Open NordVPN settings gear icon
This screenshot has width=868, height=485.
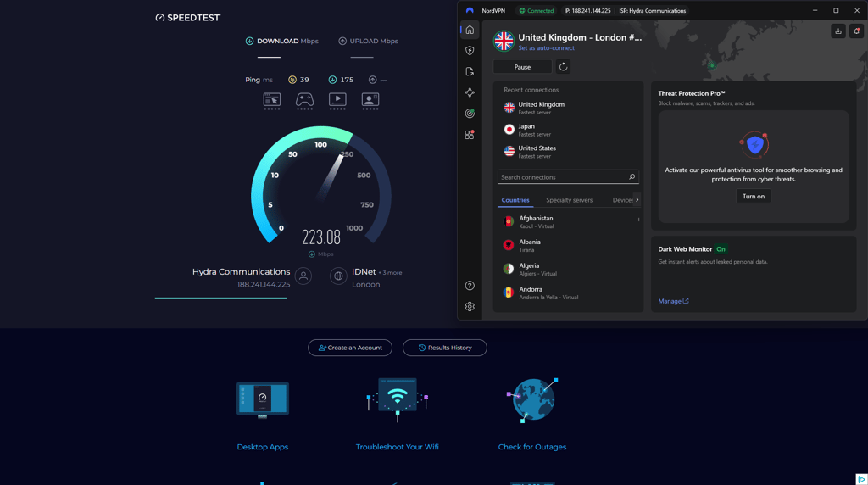pyautogui.click(x=470, y=307)
